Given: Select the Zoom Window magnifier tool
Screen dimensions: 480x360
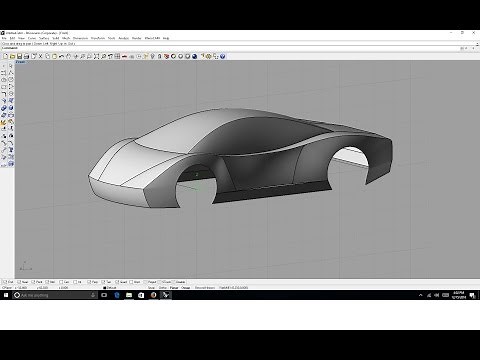Looking at the screenshot, I should click(x=89, y=56).
